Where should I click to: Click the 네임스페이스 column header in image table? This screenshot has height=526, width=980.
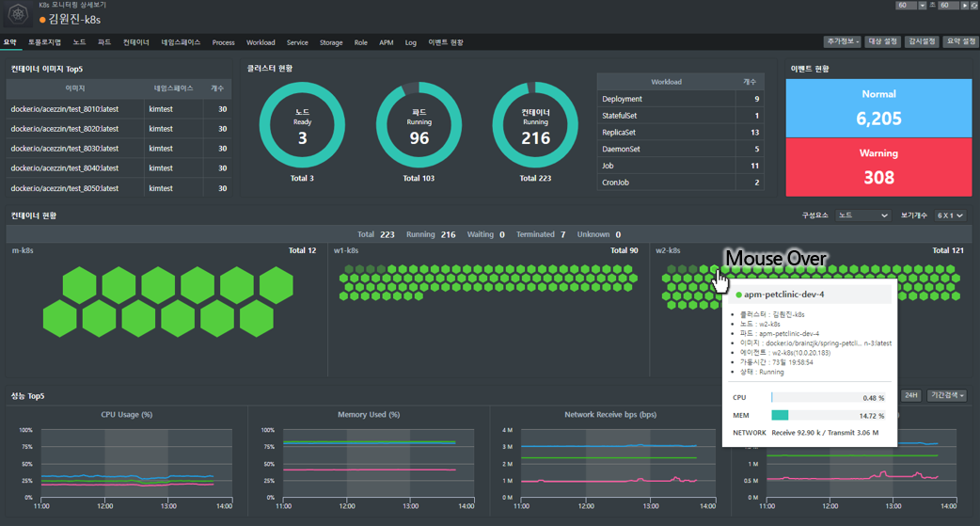coord(173,88)
